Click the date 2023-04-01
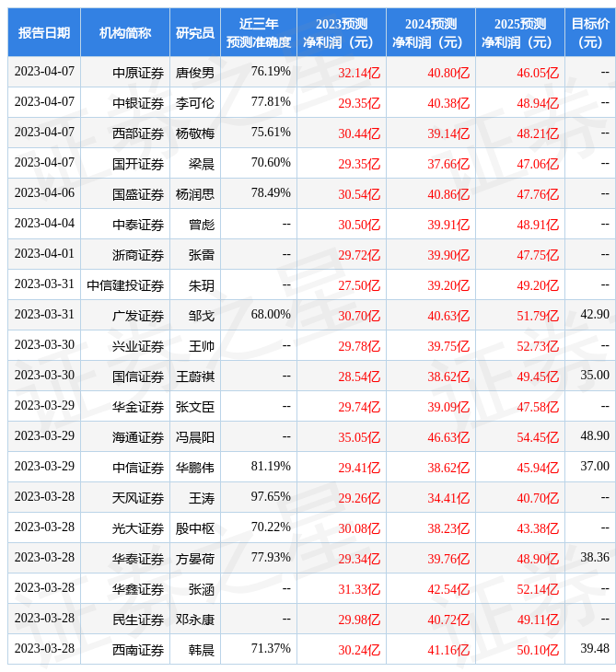This screenshot has width=616, height=672. coord(44,254)
